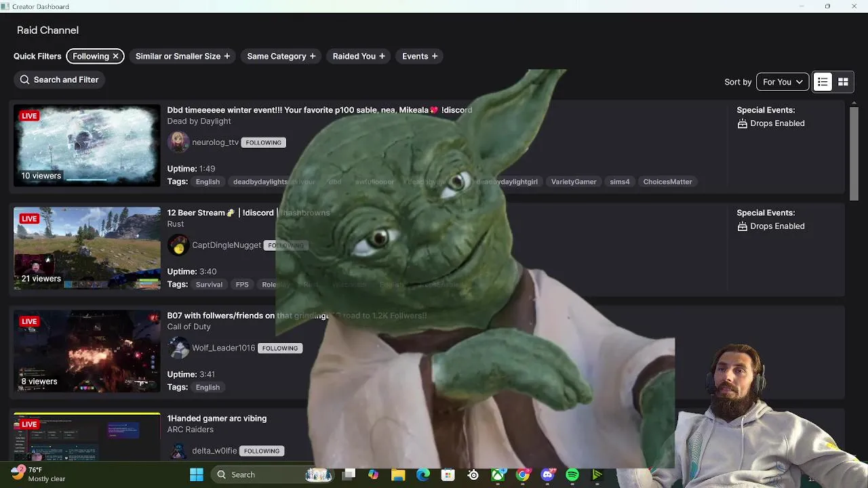Open Google Chrome from the taskbar
This screenshot has width=868, height=488.
click(522, 474)
